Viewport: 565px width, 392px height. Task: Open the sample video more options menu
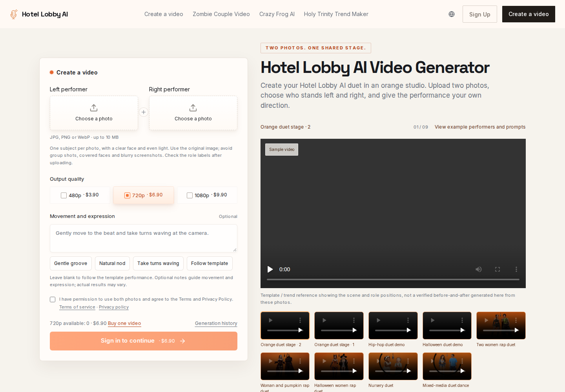(x=516, y=269)
